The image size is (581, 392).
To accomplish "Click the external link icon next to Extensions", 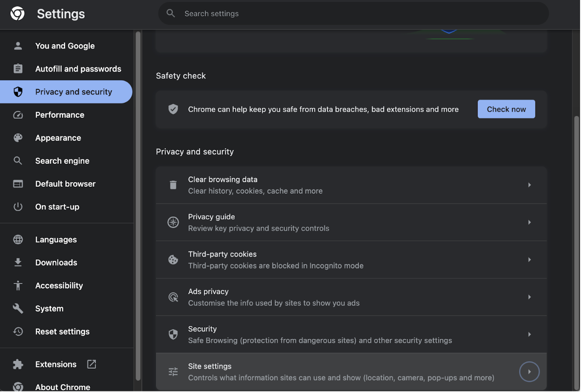I will 92,364.
